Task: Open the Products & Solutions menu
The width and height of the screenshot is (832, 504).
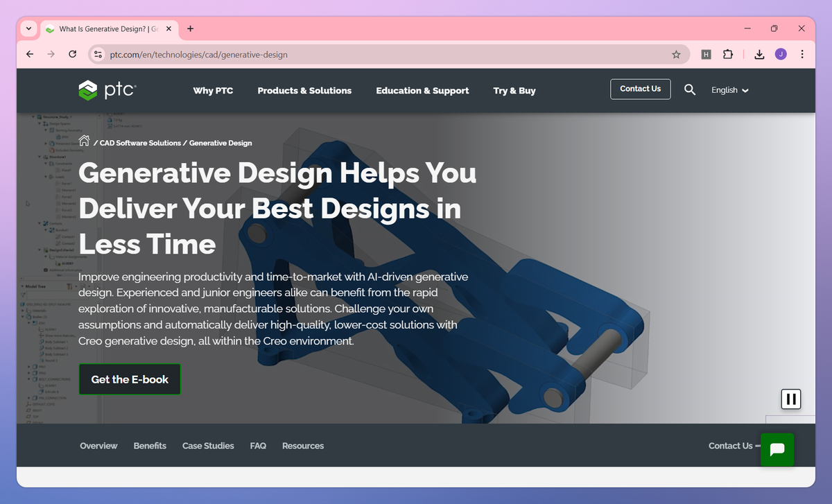Action: [x=304, y=90]
